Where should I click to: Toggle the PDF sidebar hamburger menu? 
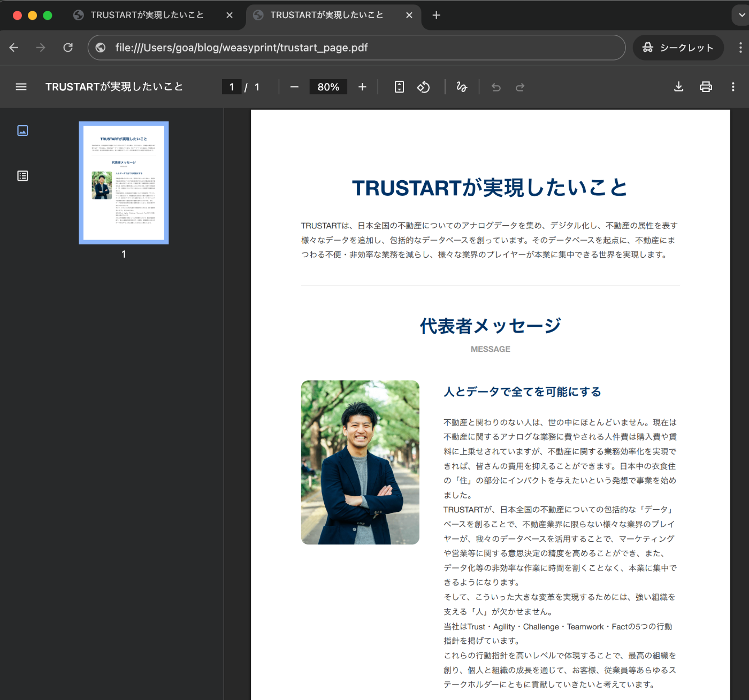[21, 87]
